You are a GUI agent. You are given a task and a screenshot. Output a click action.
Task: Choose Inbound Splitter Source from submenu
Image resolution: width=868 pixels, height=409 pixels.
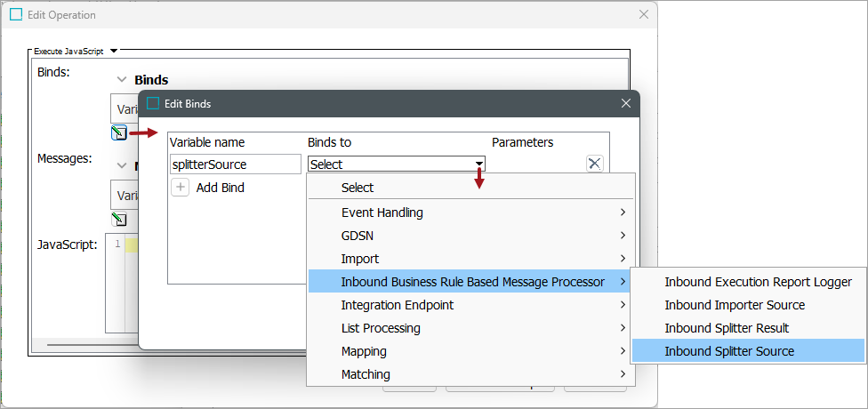[x=729, y=351]
